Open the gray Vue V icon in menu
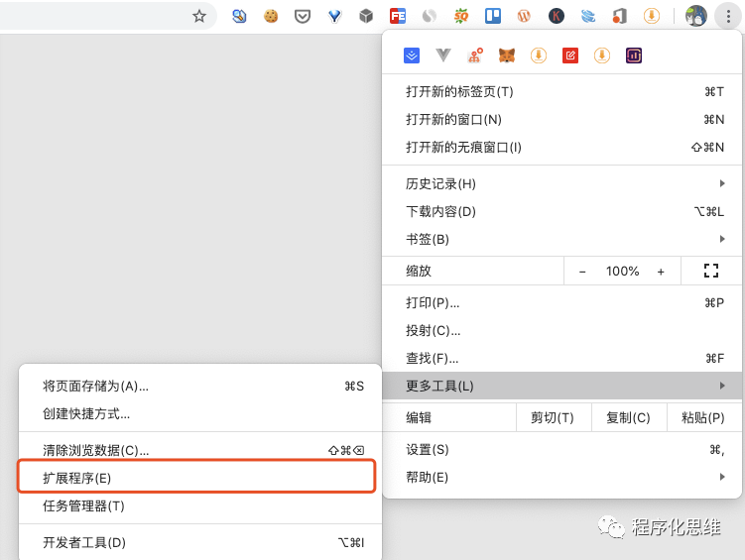Viewport: 745px width, 560px height. [x=443, y=56]
